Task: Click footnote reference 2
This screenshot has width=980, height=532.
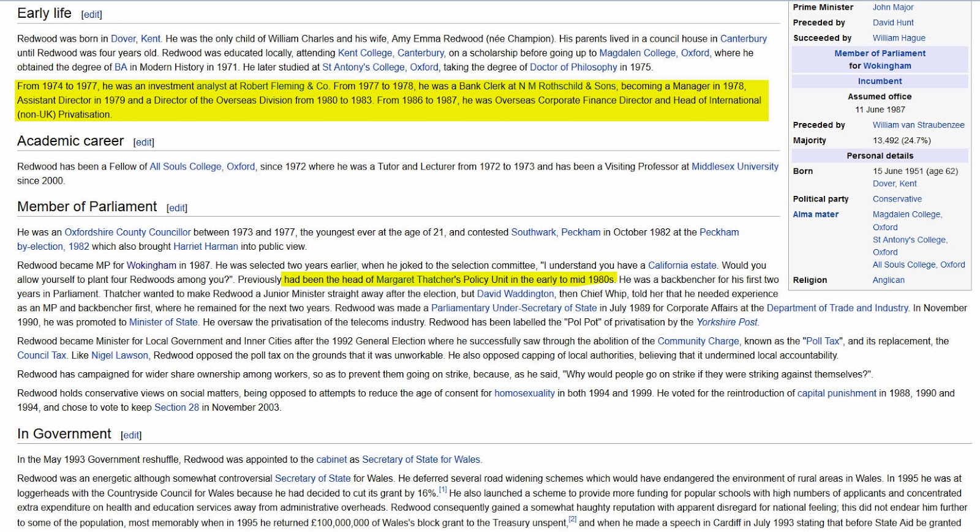Action: coord(573,519)
